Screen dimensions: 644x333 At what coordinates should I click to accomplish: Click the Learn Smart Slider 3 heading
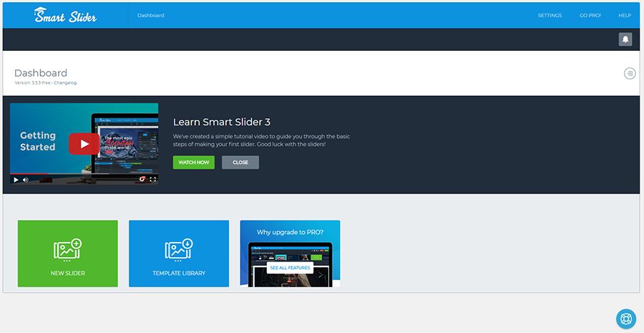(x=222, y=122)
